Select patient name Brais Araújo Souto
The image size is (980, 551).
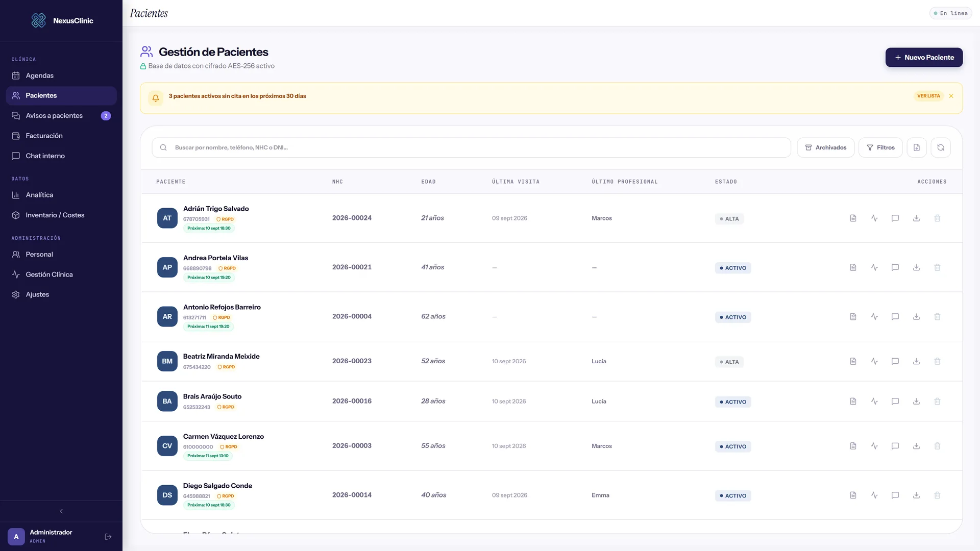point(212,396)
